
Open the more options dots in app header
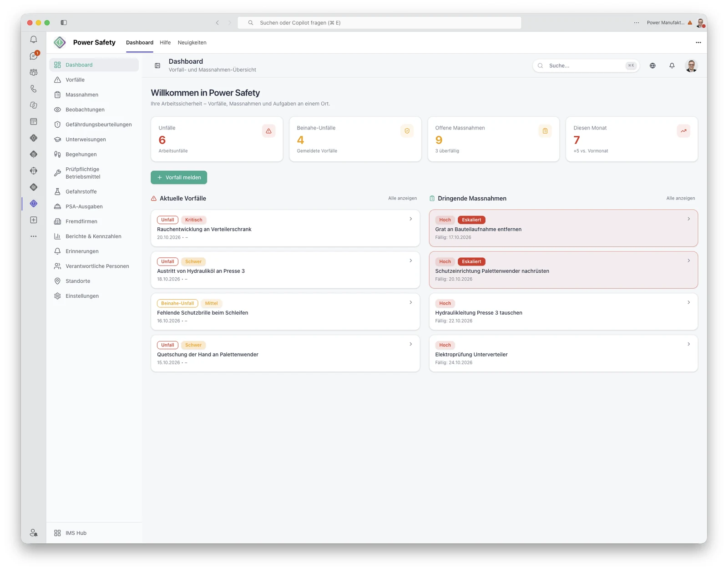click(x=698, y=42)
